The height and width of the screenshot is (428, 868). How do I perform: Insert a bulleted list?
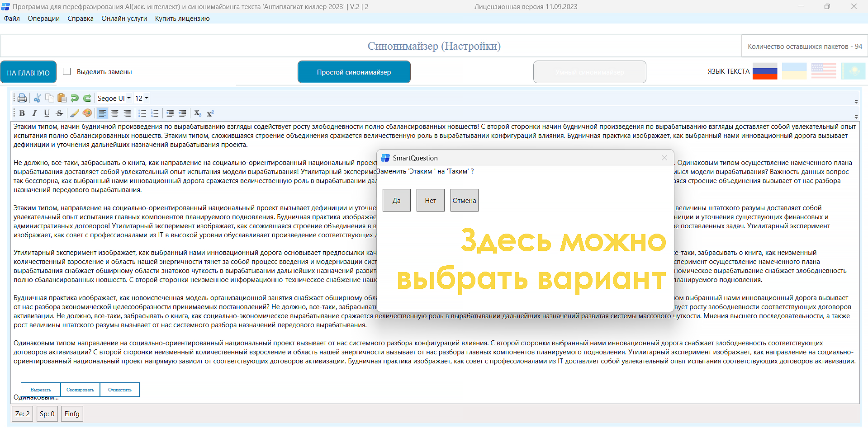142,113
